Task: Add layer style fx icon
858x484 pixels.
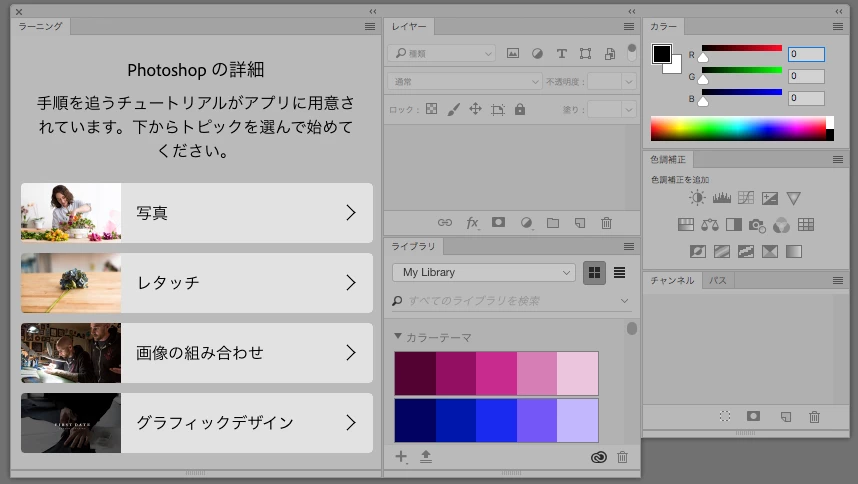Action: [472, 223]
